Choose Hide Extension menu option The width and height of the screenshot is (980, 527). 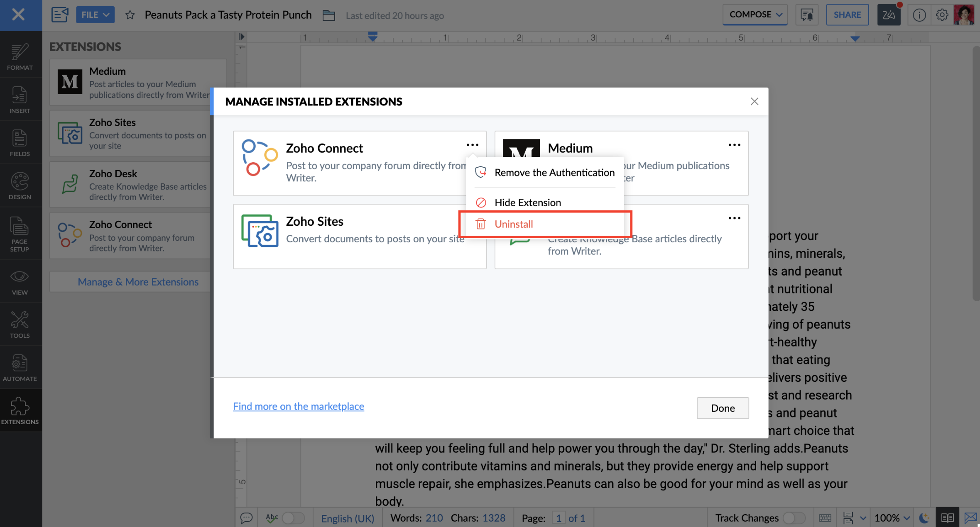527,203
